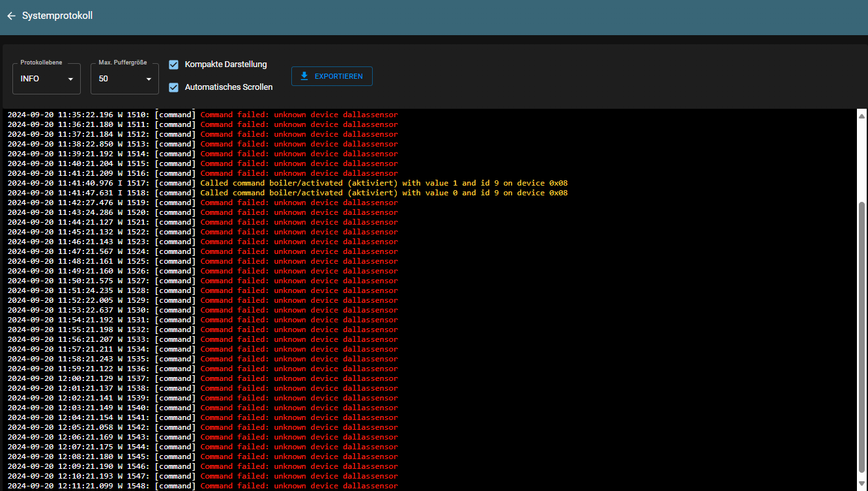Screen dimensions: 868x491
Task: Select log entry 1546 at 12:09:21.190
Action: [203, 466]
